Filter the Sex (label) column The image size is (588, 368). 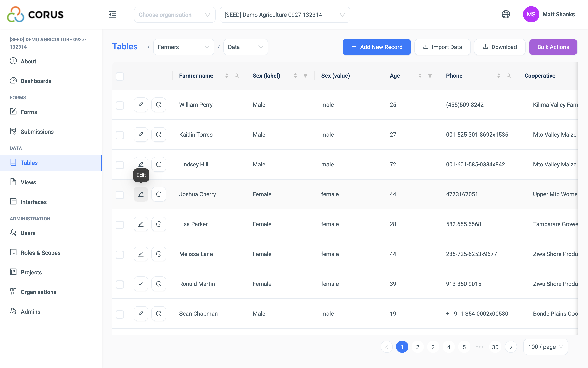pos(305,76)
